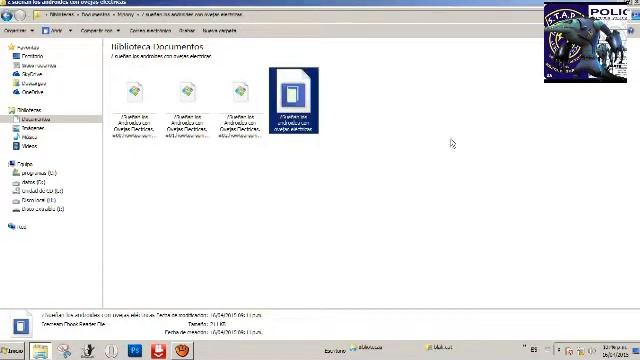Select Bibliotecas in the navigation pane
Screen dimensions: 640x360
[x=25, y=110]
